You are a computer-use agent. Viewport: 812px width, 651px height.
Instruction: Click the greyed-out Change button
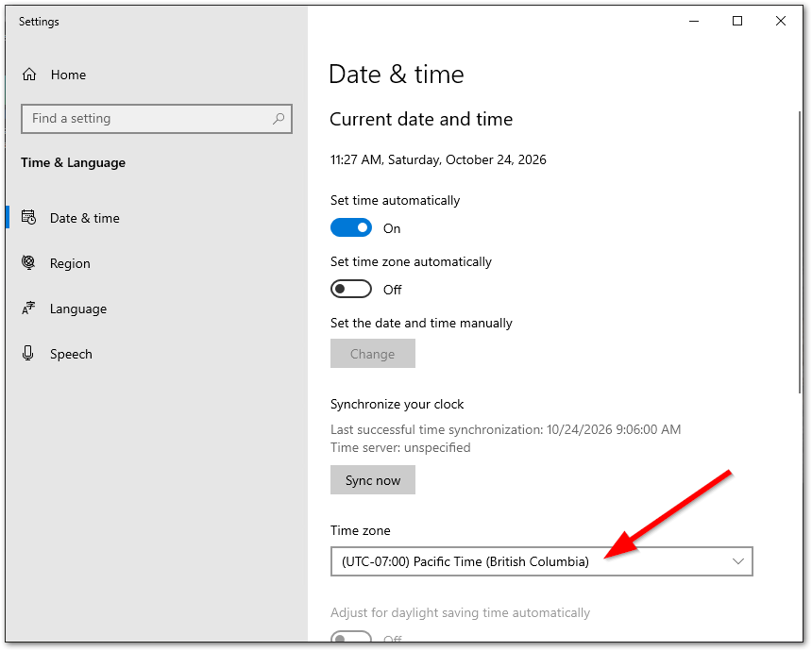[373, 354]
